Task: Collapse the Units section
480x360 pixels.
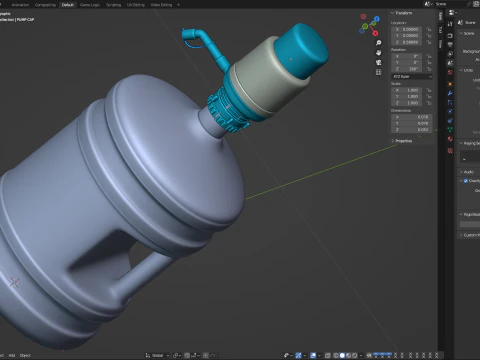Action: click(x=466, y=70)
